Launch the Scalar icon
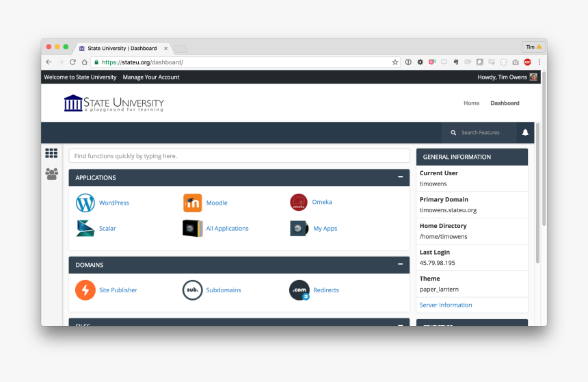The image size is (588, 382). (85, 229)
